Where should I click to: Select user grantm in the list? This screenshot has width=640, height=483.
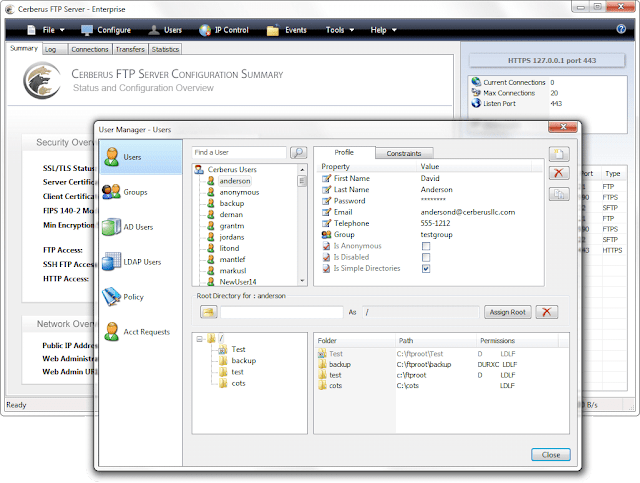point(231,226)
